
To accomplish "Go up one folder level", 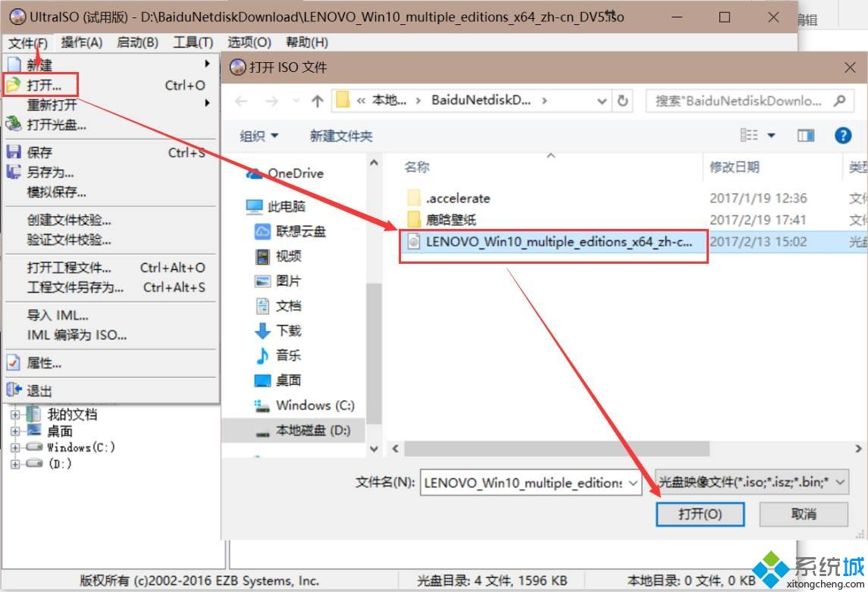I will point(317,101).
